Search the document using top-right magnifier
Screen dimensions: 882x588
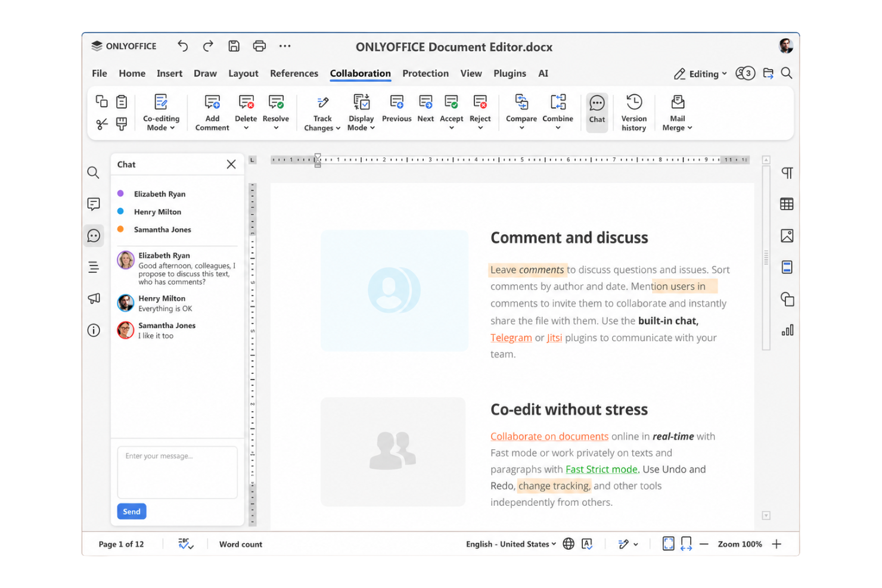787,73
